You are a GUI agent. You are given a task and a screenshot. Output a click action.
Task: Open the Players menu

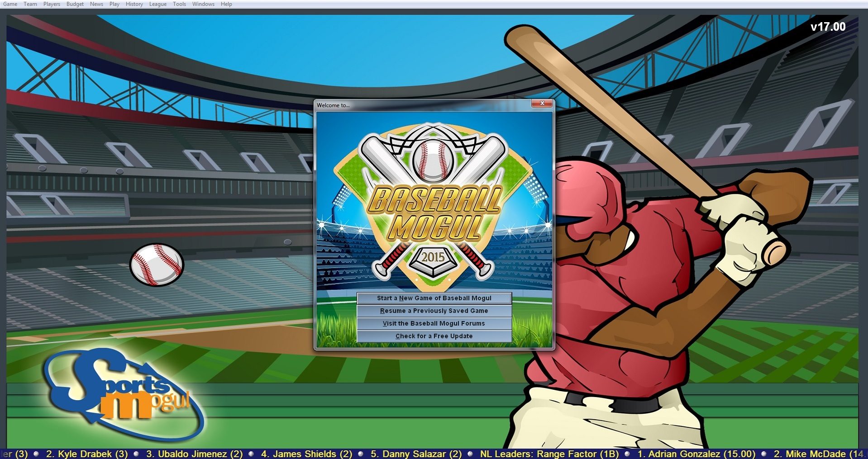point(52,4)
